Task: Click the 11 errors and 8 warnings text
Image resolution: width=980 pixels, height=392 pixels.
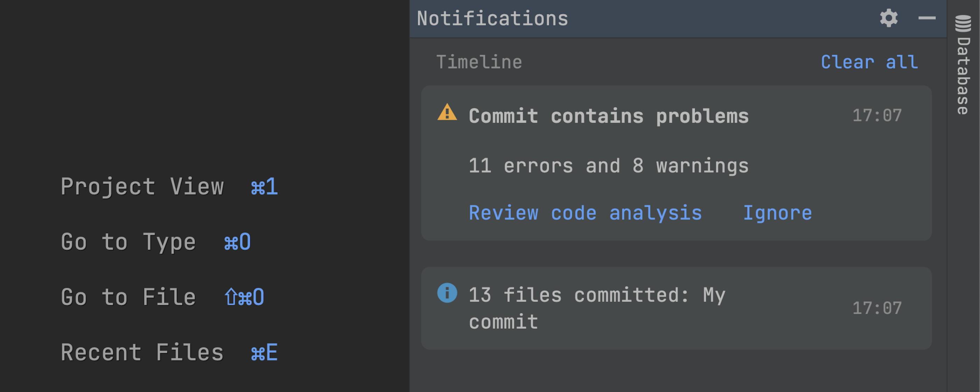Action: pos(608,166)
